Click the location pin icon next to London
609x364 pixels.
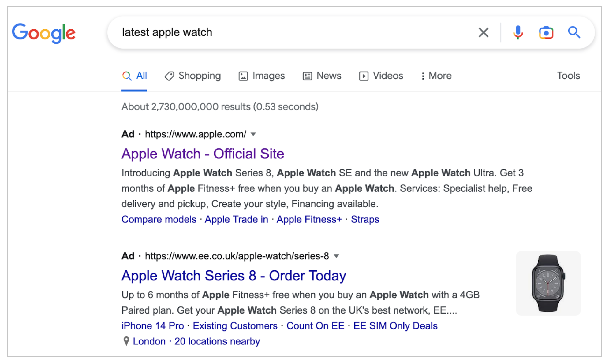(126, 341)
